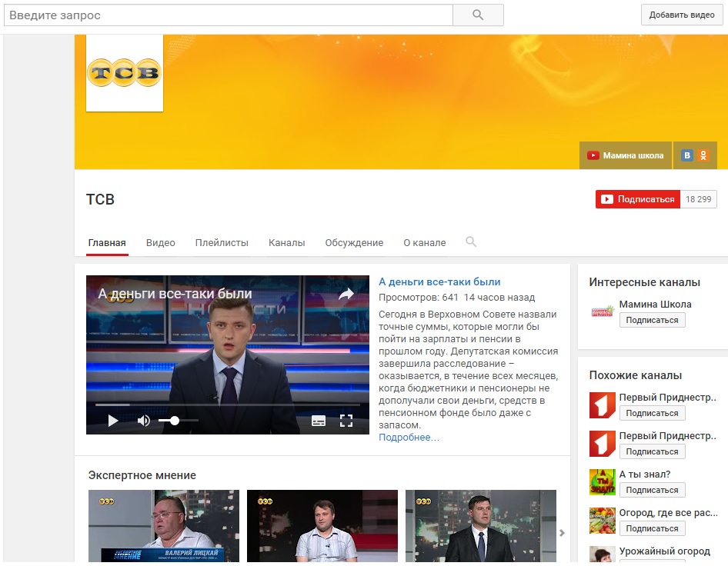Click the Интересные каналы heading
The height and width of the screenshot is (566, 728).
coord(644,282)
